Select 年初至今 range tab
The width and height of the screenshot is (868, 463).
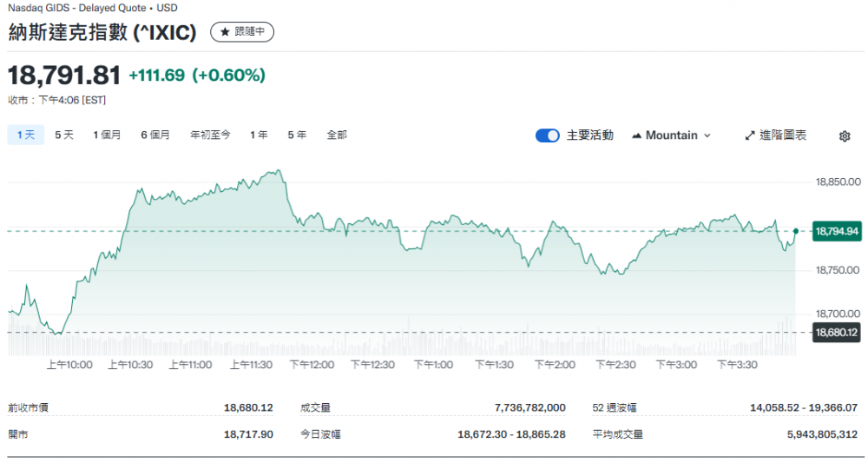point(210,135)
